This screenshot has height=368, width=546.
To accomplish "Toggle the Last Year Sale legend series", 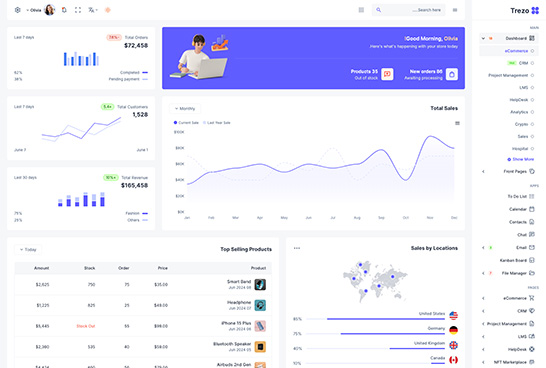I will (216, 123).
